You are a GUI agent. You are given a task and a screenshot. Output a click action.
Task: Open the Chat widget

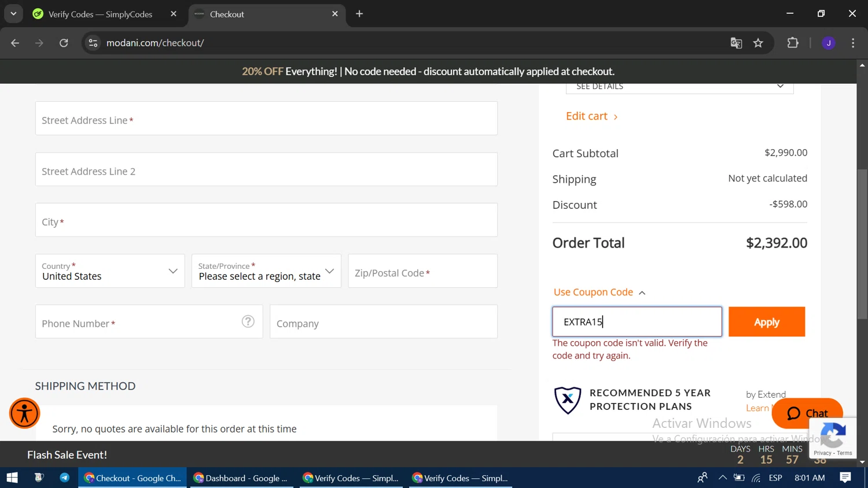[807, 413]
